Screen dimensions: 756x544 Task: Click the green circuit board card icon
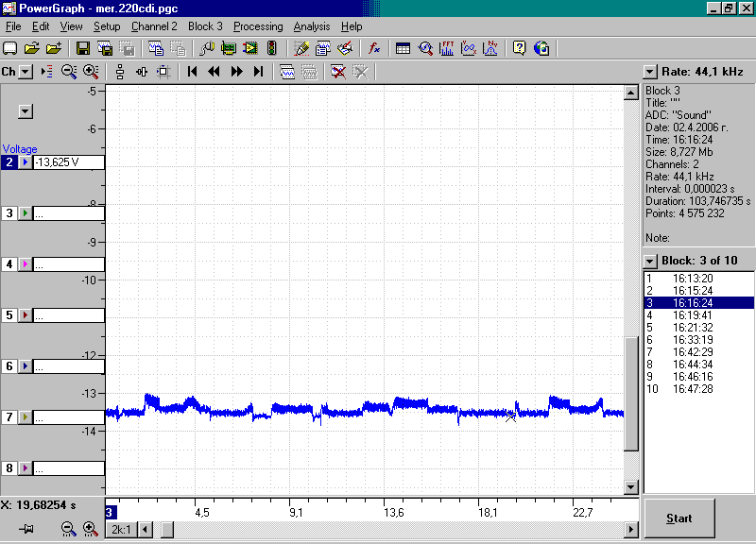point(229,48)
